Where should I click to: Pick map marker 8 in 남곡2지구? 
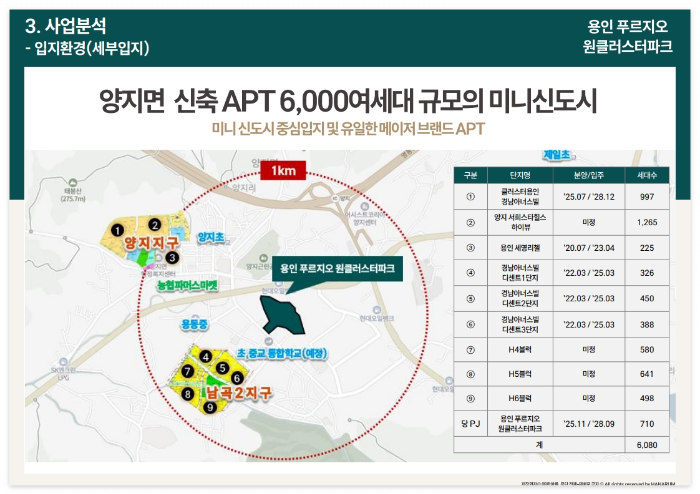(x=188, y=394)
